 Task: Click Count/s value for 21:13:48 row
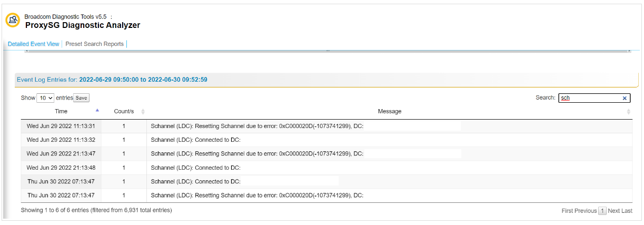124,168
